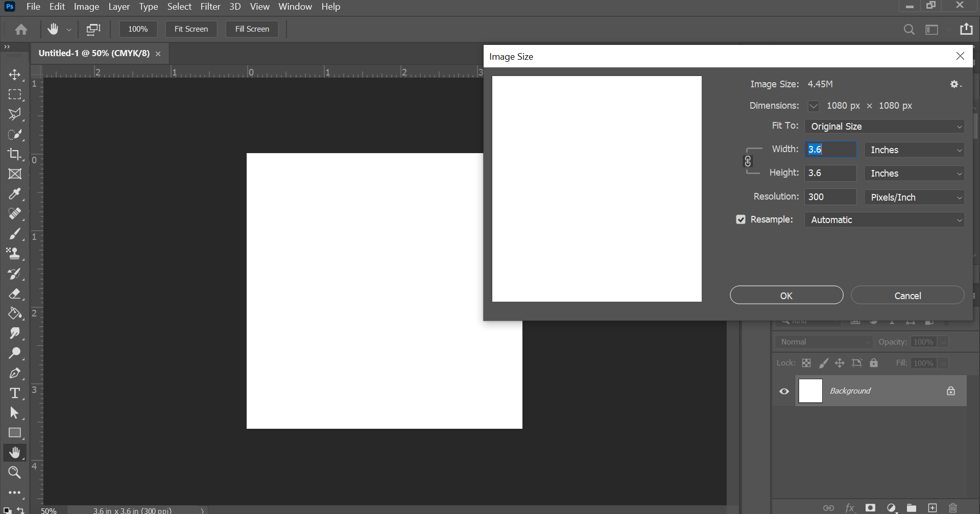Select the History Brush tool
Screen dimensions: 980x514
click(x=14, y=274)
